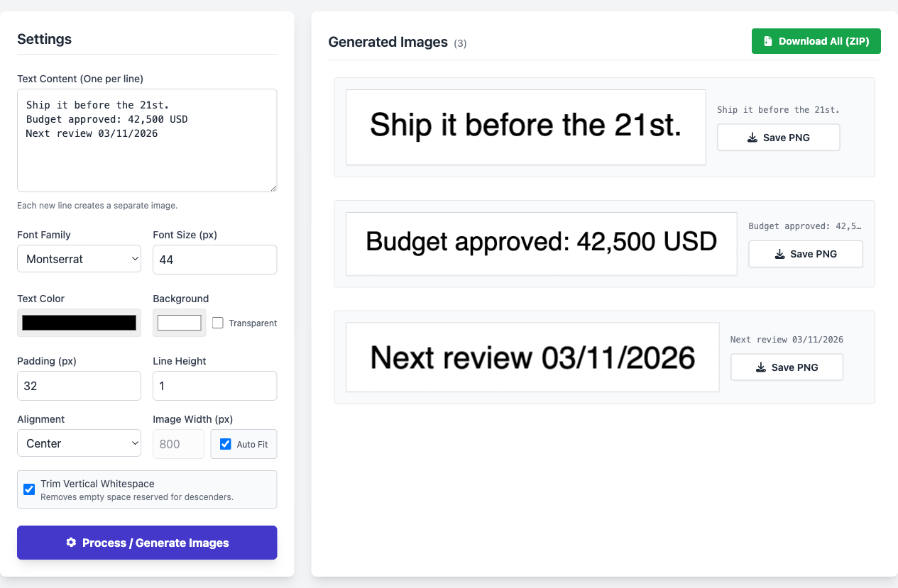Click download icon for Budget approved image
898x588 pixels.
click(779, 254)
